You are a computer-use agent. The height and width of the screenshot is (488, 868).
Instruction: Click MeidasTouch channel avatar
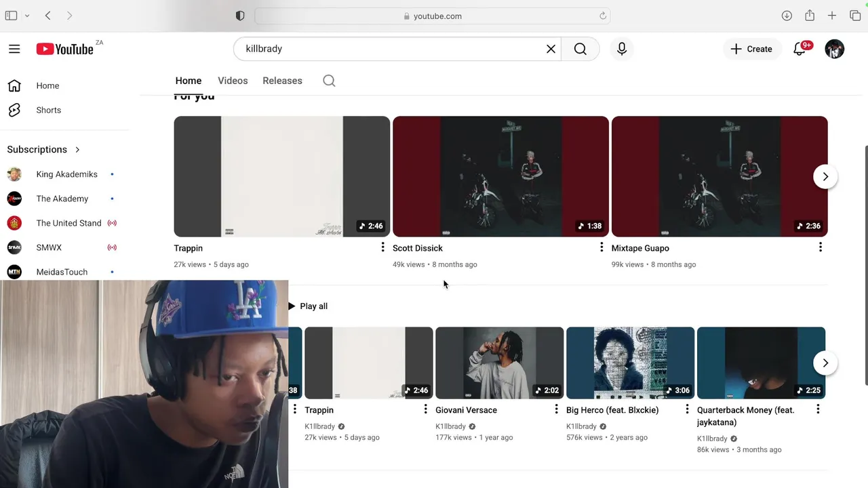(x=14, y=272)
